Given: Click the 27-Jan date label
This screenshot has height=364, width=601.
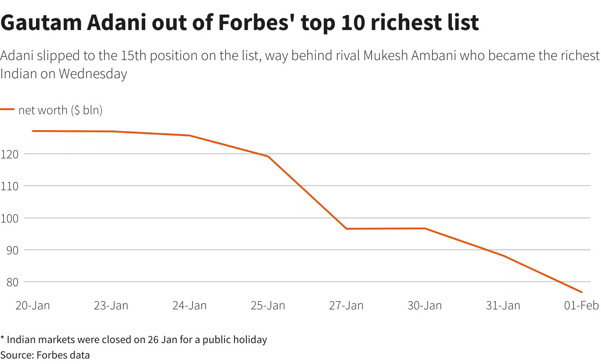Looking at the screenshot, I should coord(346,305).
